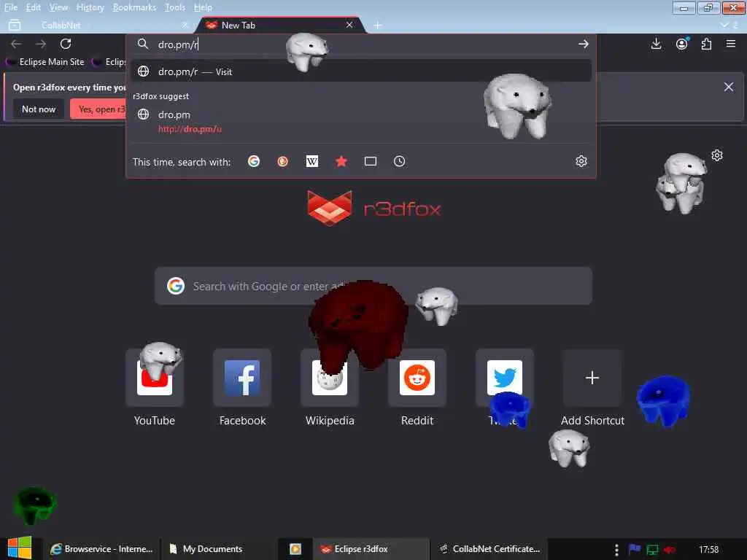This screenshot has width=747, height=560.
Task: Open the media player taskbar icon
Action: pyautogui.click(x=295, y=548)
